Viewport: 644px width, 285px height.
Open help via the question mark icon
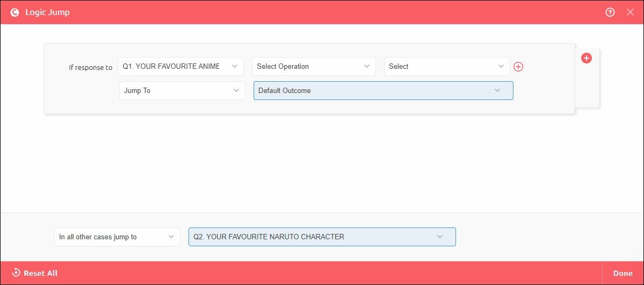coord(610,12)
